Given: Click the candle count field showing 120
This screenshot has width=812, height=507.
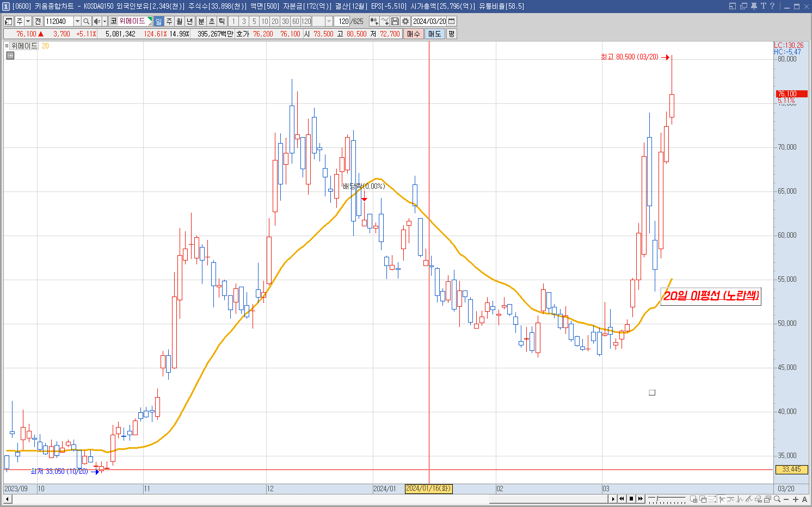Looking at the screenshot, I should (x=342, y=21).
